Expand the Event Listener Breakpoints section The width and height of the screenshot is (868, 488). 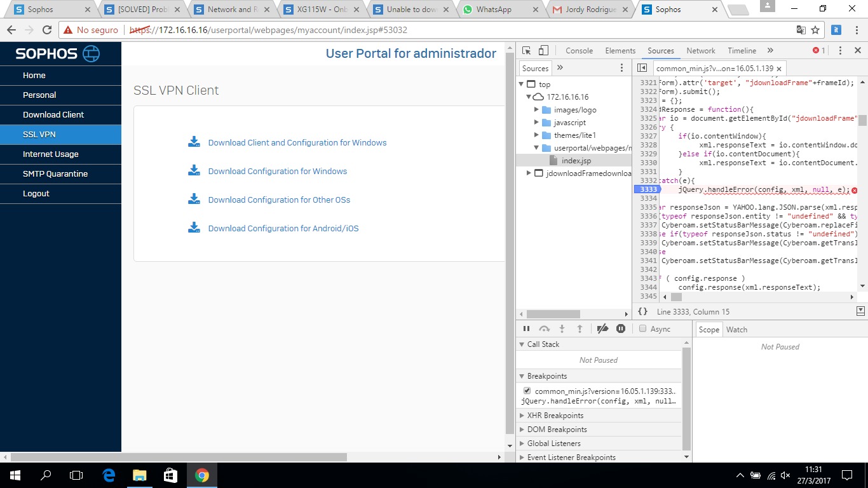(522, 457)
